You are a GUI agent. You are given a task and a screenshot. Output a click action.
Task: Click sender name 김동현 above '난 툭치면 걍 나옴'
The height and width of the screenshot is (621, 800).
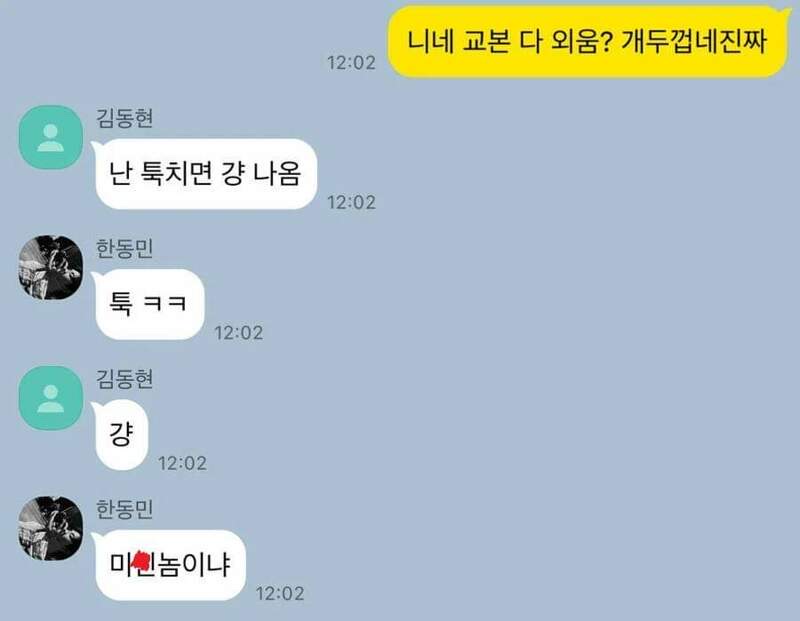[124, 118]
